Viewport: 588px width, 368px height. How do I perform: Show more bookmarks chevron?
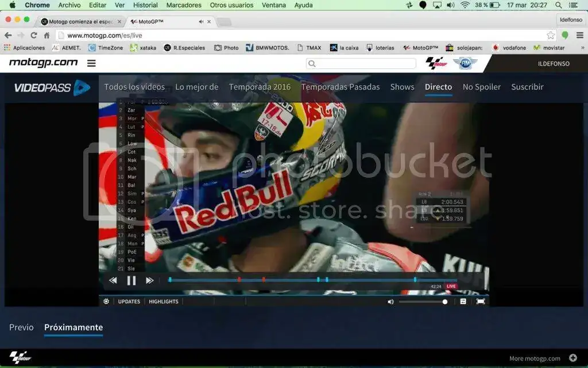coord(582,48)
